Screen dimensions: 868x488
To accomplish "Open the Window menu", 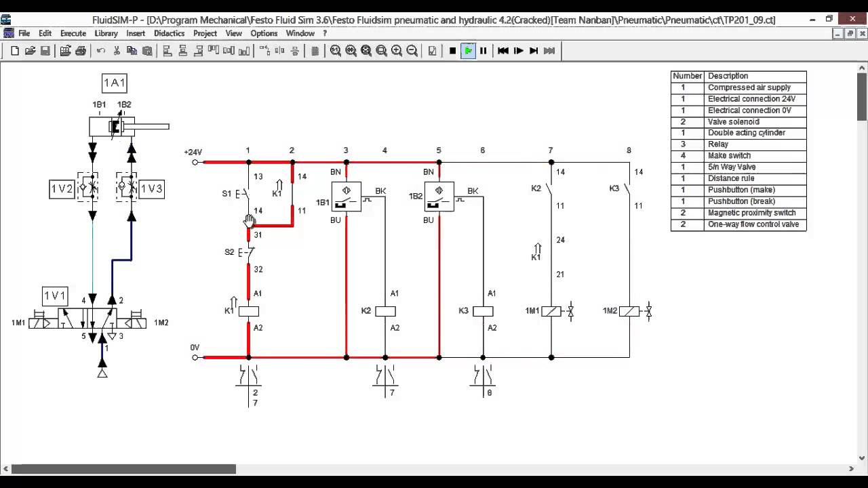I will 300,33.
